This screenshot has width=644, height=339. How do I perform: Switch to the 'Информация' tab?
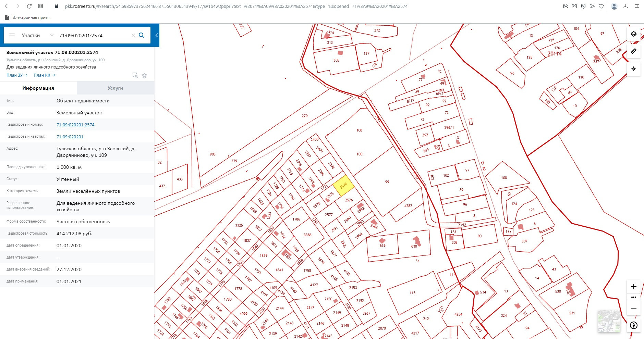(x=38, y=88)
